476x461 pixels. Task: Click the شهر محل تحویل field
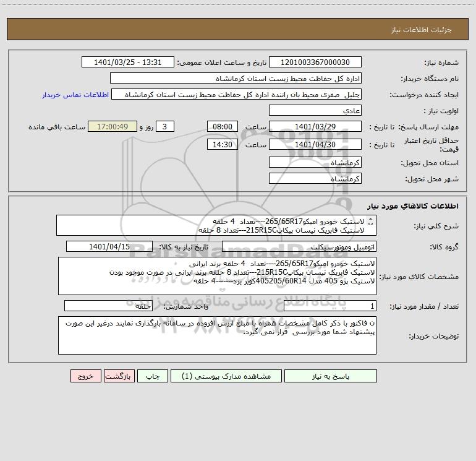click(315, 178)
